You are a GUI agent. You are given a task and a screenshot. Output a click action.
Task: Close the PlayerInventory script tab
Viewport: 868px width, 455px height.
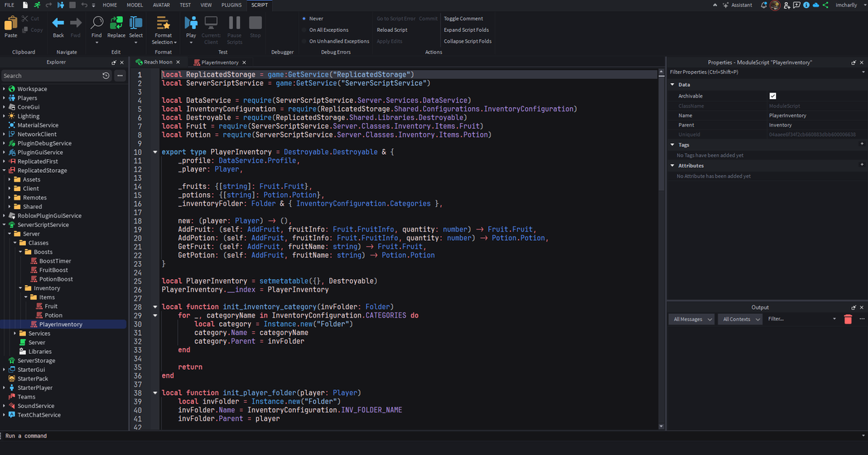244,62
